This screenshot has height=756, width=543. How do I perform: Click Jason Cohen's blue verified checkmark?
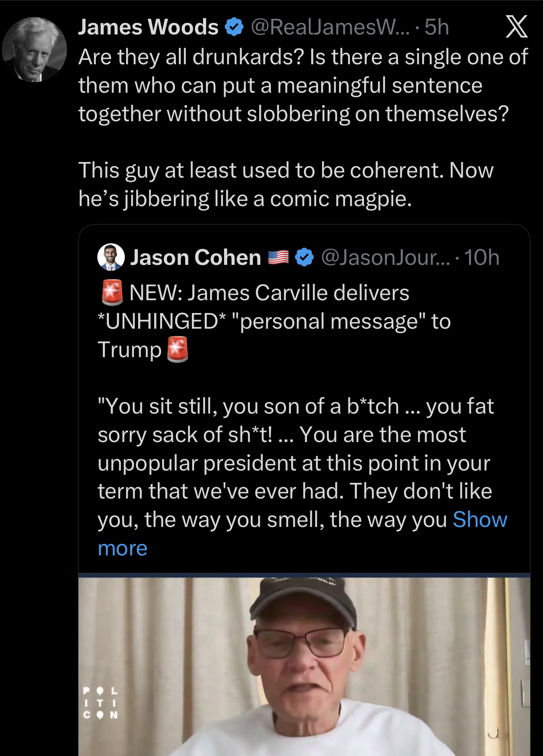coord(304,258)
